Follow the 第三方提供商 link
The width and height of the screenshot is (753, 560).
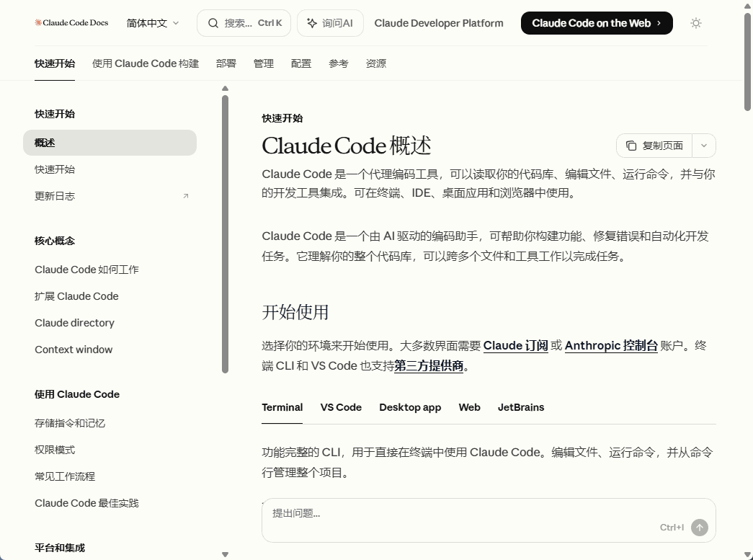[x=431, y=366]
